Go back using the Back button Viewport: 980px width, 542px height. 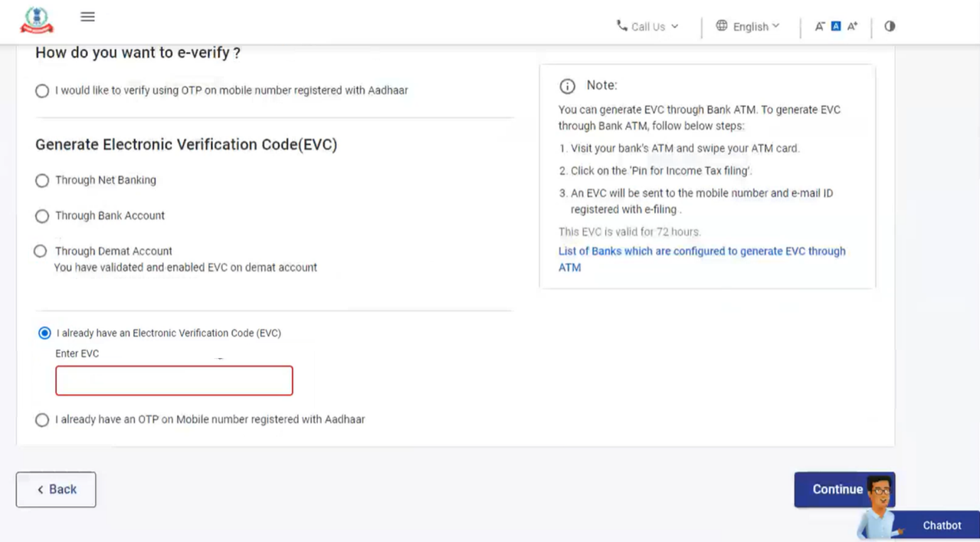tap(56, 489)
